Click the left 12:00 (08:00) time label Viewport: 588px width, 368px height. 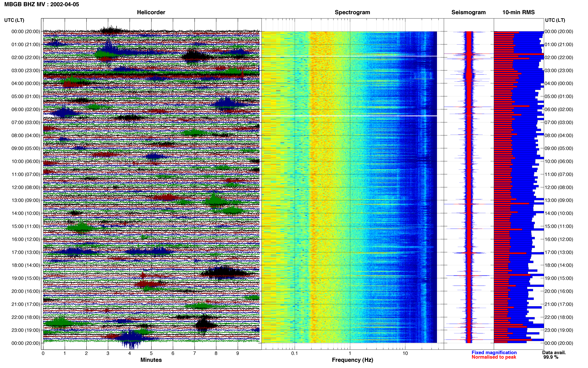(x=26, y=187)
